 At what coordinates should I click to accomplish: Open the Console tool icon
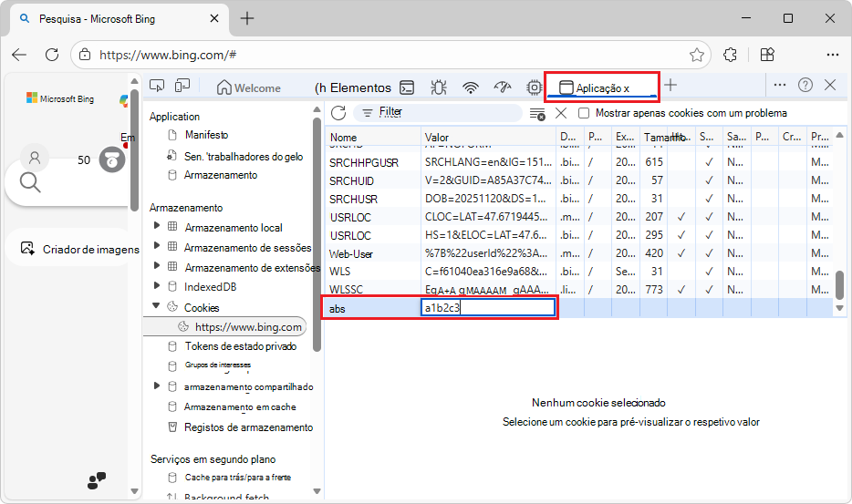[407, 87]
